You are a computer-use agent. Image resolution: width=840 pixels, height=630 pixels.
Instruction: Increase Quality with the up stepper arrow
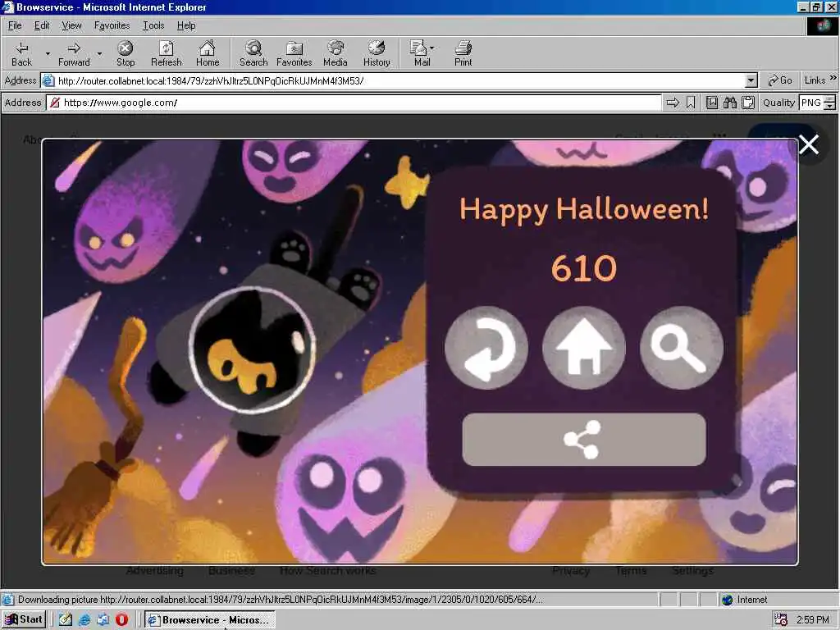point(830,98)
